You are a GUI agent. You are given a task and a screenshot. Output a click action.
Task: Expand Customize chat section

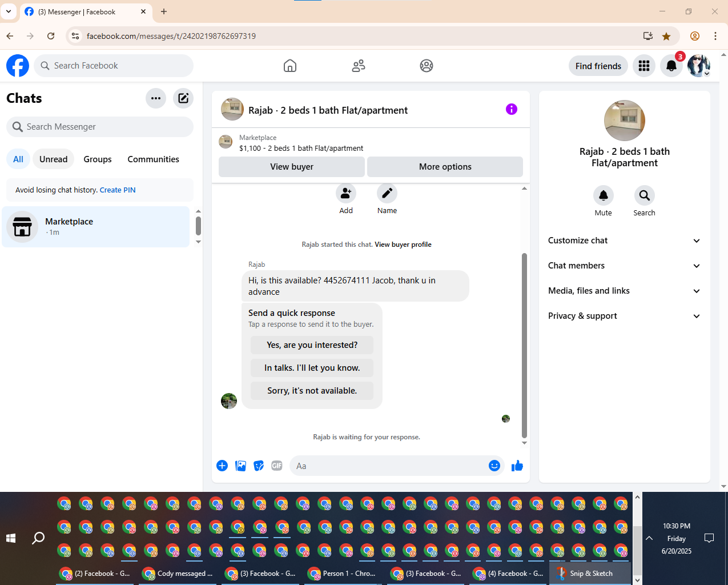[625, 241]
